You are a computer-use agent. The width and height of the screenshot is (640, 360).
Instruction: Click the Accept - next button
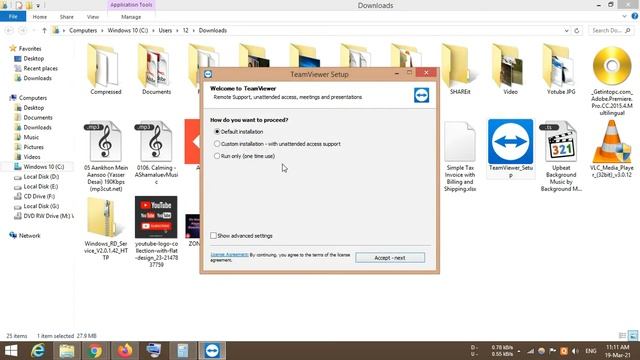pyautogui.click(x=390, y=258)
